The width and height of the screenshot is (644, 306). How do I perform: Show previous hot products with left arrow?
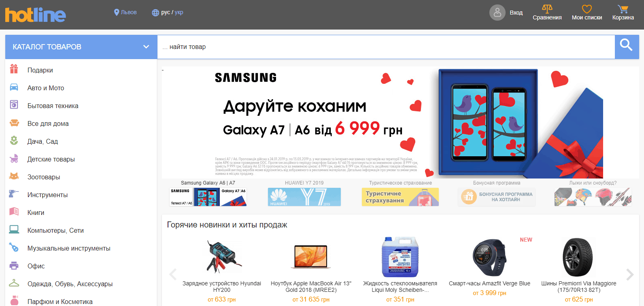tap(173, 274)
